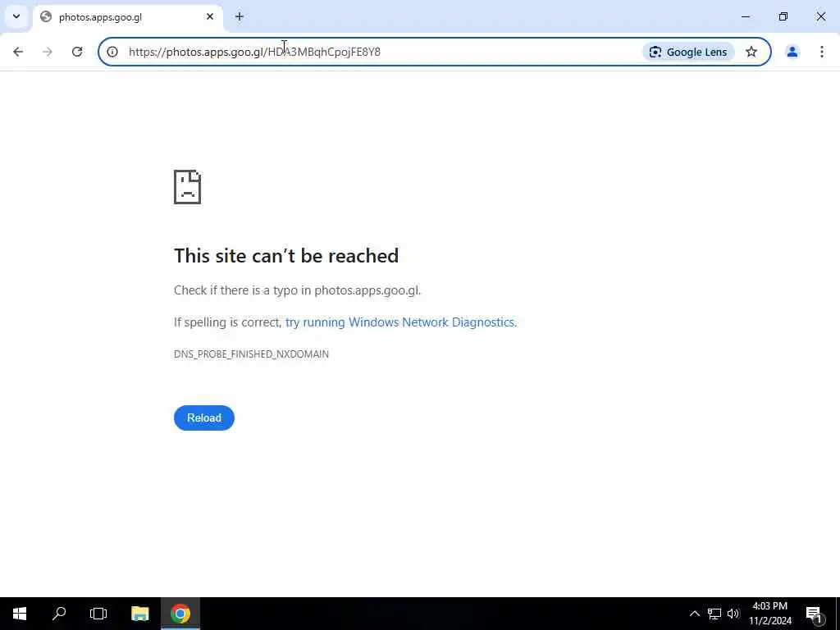
Task: Close the photos.apps.goo.gl tab
Action: pyautogui.click(x=210, y=17)
